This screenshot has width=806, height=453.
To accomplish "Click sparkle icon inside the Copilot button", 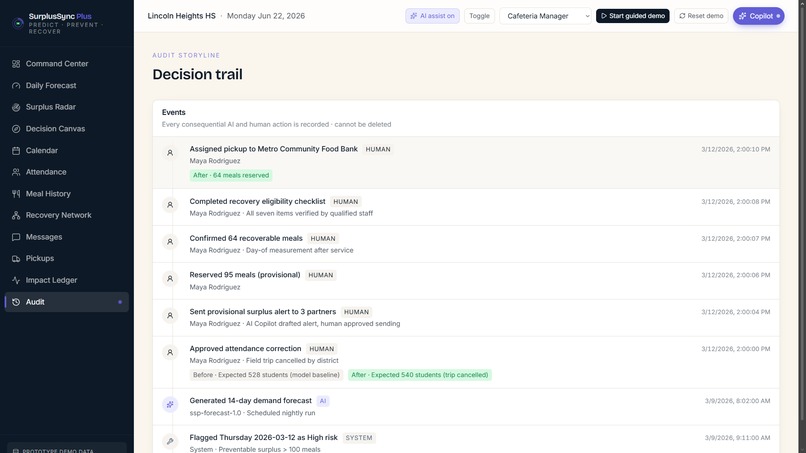I will 742,16.
